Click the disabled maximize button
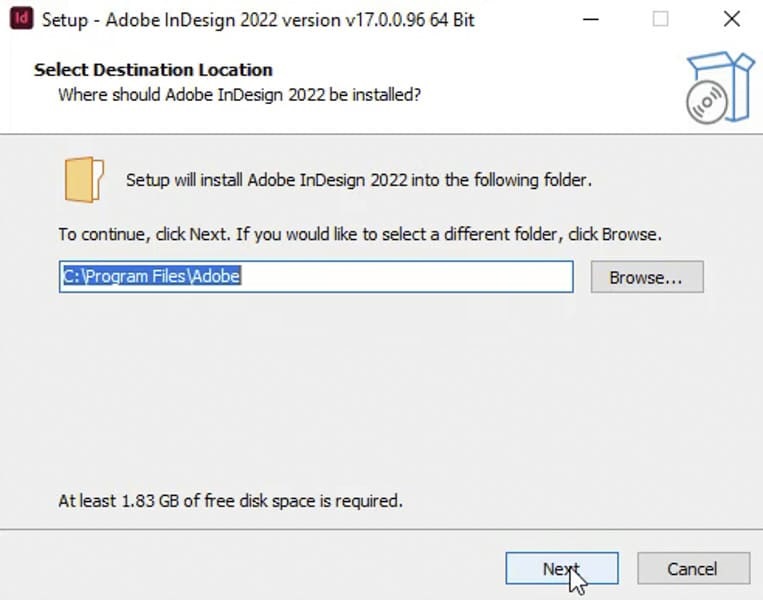763x600 pixels. tap(661, 19)
